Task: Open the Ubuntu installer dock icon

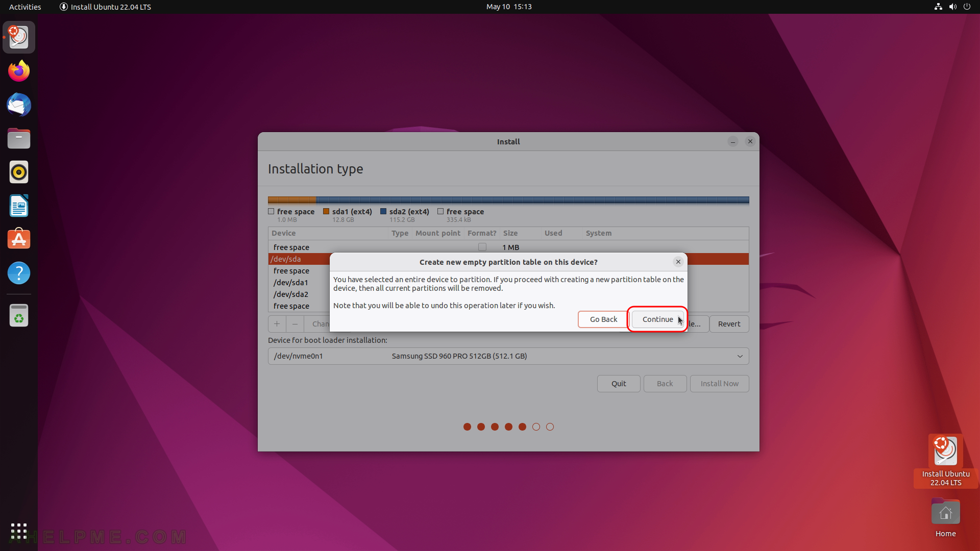Action: coord(19,37)
